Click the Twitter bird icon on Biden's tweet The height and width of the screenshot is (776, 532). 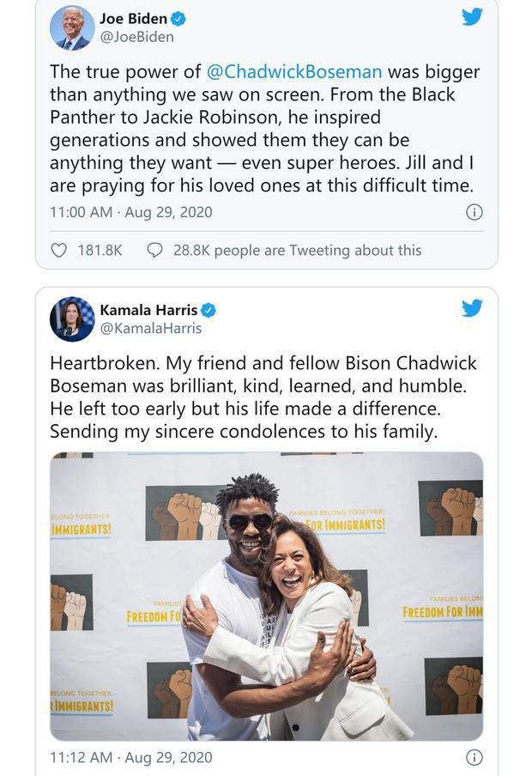pos(472,17)
